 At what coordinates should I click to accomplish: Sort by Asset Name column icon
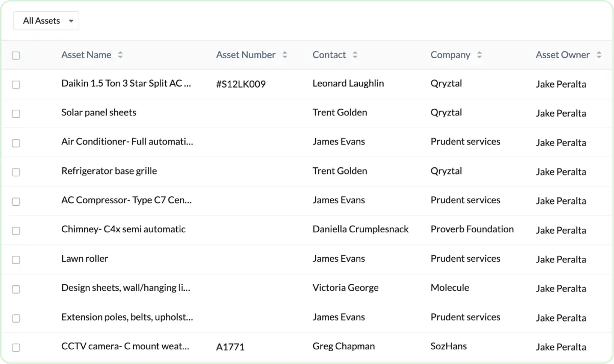(x=120, y=55)
